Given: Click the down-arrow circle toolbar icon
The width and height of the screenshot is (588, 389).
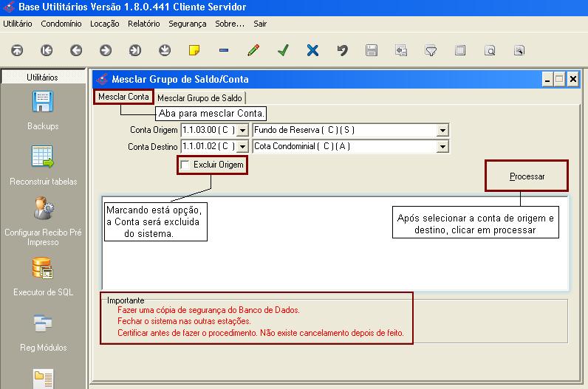Looking at the screenshot, I should [x=165, y=50].
